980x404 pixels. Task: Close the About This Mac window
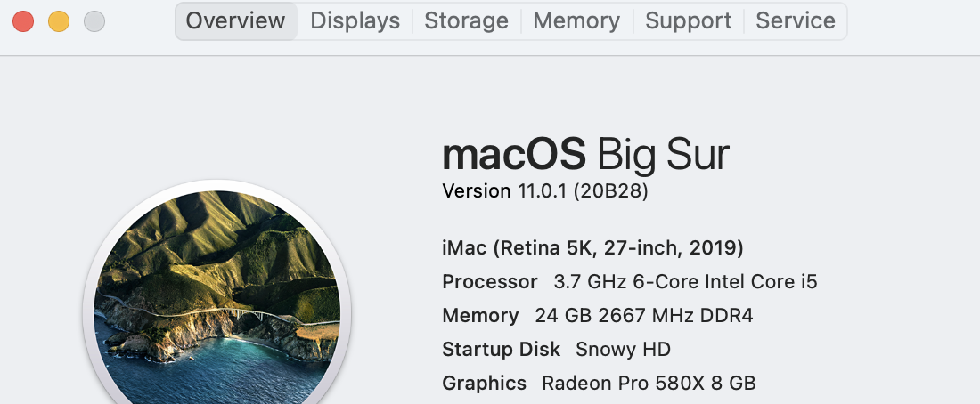23,20
